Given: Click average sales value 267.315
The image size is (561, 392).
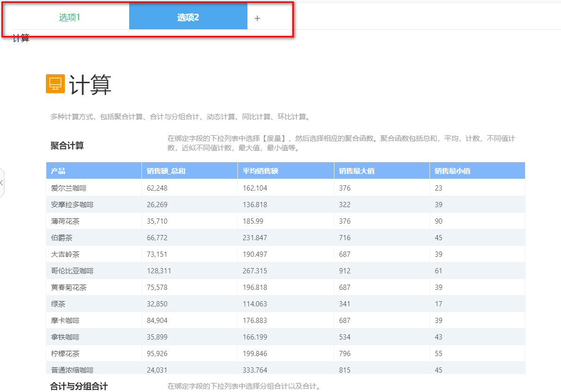Looking at the screenshot, I should coord(255,271).
